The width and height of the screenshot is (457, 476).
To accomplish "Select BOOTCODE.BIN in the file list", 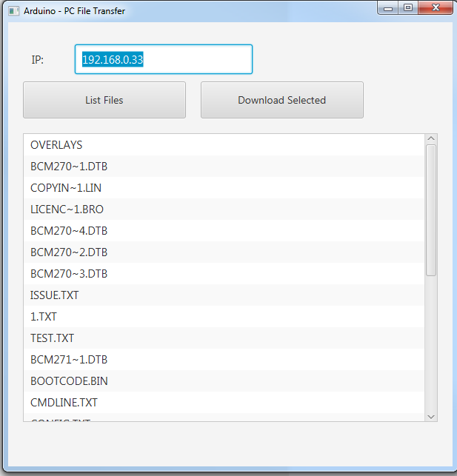I will (x=224, y=381).
